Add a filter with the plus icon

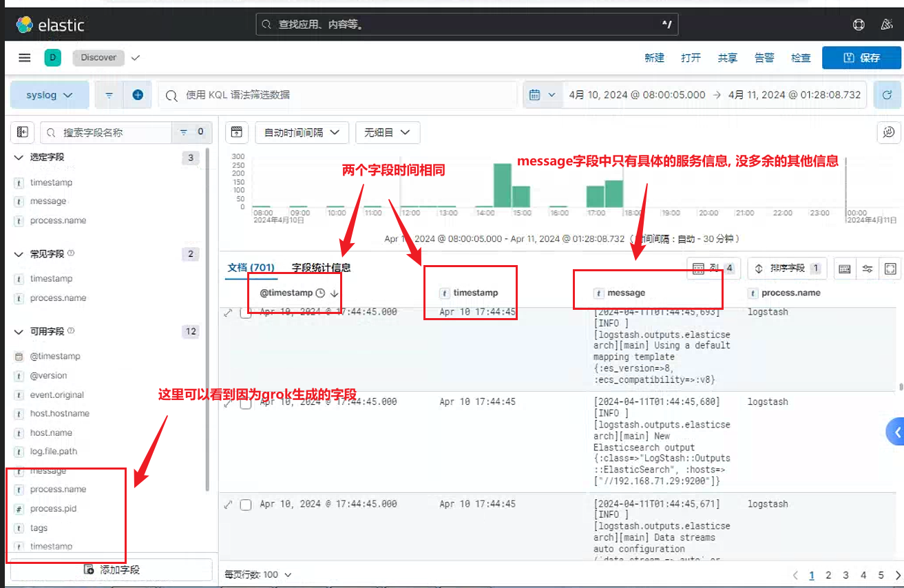coord(138,95)
